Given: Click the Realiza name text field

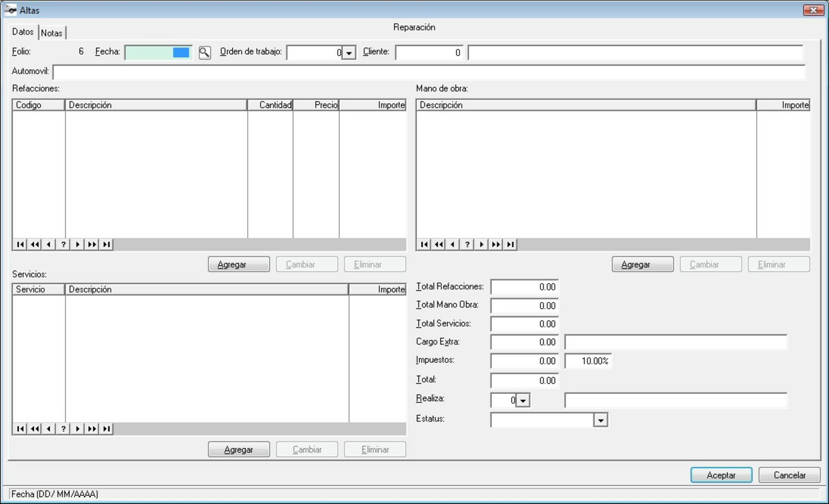Looking at the screenshot, I should click(676, 400).
